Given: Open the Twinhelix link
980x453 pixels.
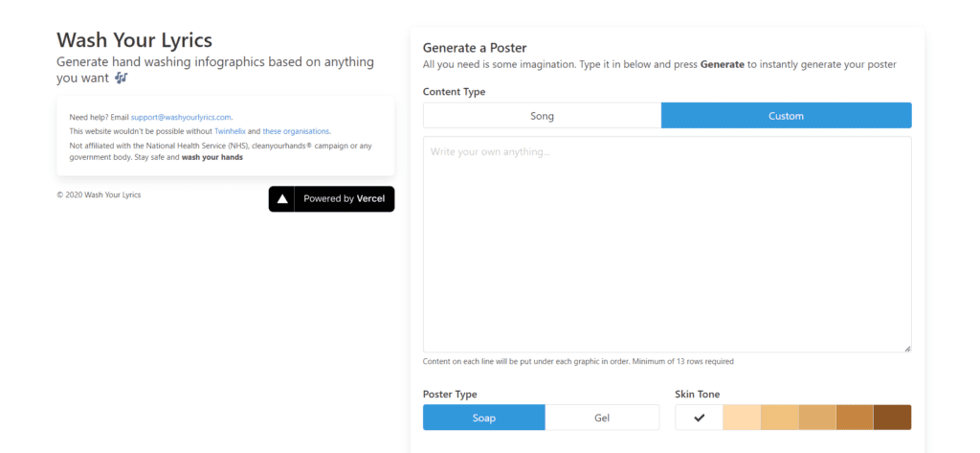Looking at the screenshot, I should tap(230, 131).
